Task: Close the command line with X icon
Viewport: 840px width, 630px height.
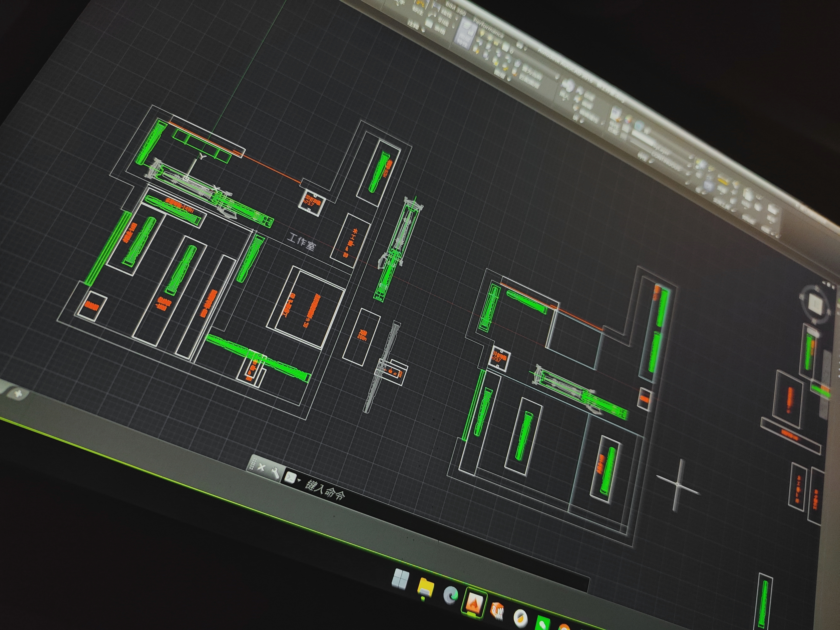Action: [x=261, y=467]
